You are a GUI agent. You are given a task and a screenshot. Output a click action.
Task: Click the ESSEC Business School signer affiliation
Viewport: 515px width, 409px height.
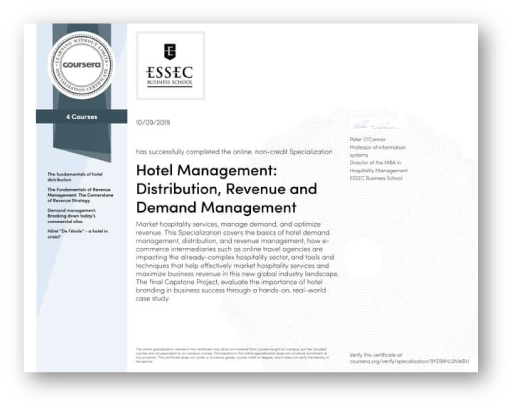[x=376, y=178]
